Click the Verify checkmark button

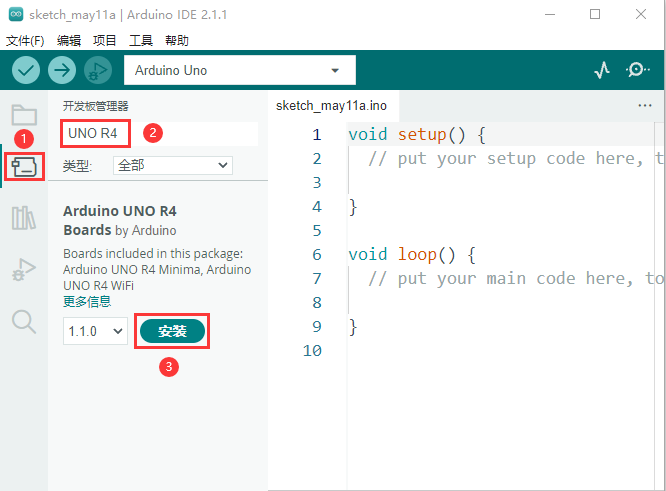click(x=26, y=70)
